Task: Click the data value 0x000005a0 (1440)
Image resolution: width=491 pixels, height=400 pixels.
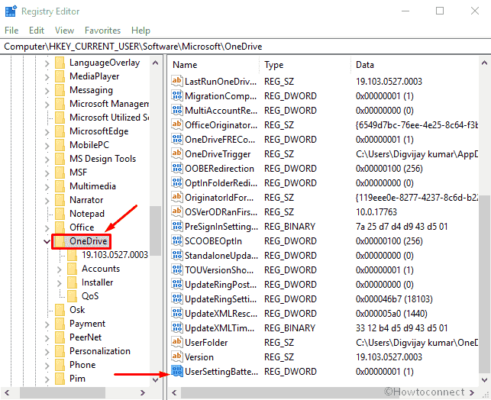Action: 391,314
